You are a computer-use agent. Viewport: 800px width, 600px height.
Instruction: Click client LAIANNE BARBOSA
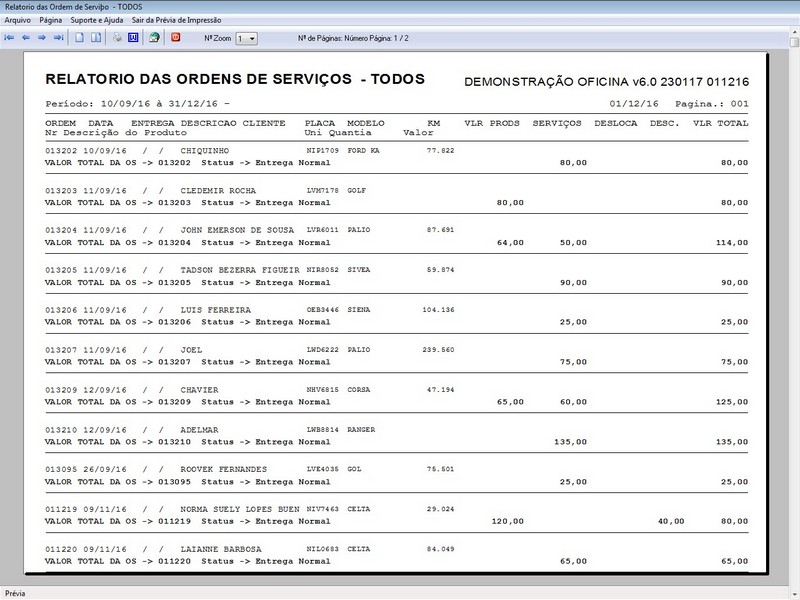(221, 549)
